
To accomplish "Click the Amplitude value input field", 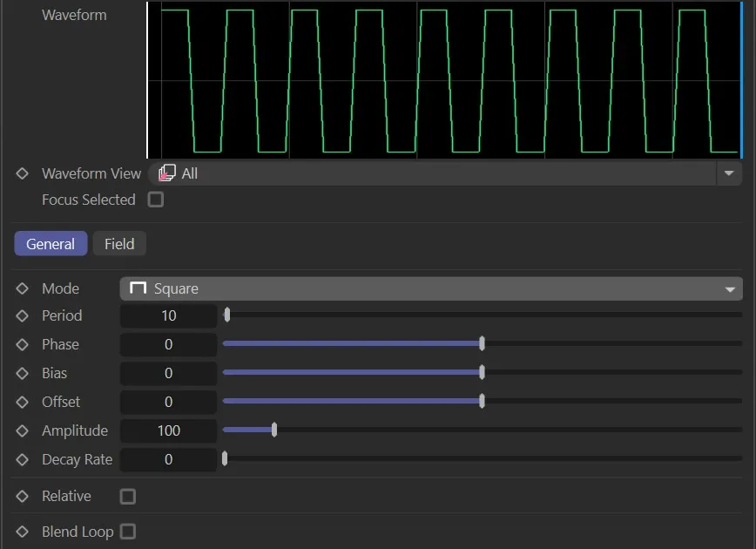I will (168, 430).
